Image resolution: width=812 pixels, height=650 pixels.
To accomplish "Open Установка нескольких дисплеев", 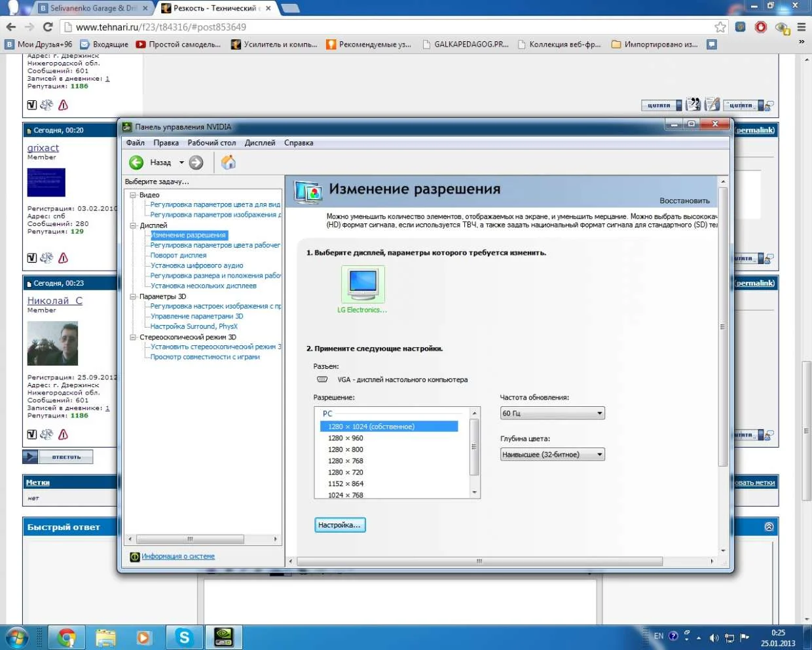I will (203, 286).
